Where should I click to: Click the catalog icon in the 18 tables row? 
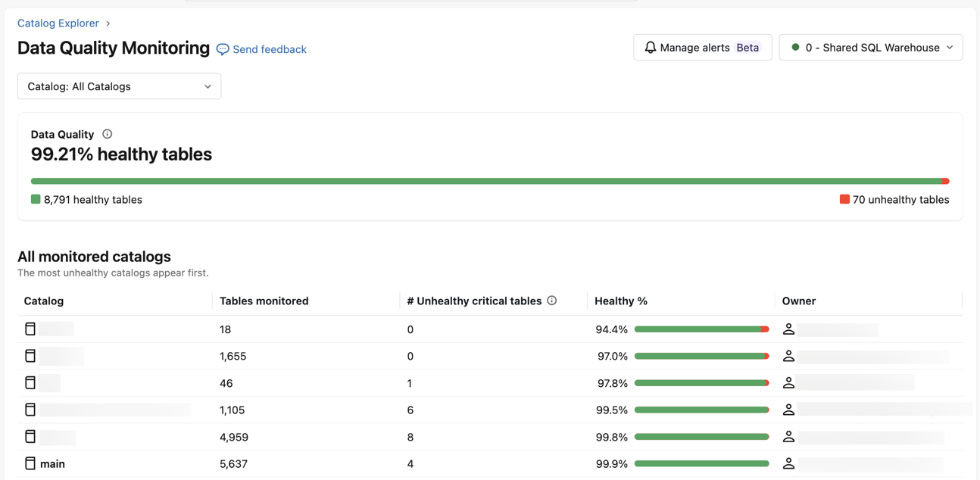(30, 329)
